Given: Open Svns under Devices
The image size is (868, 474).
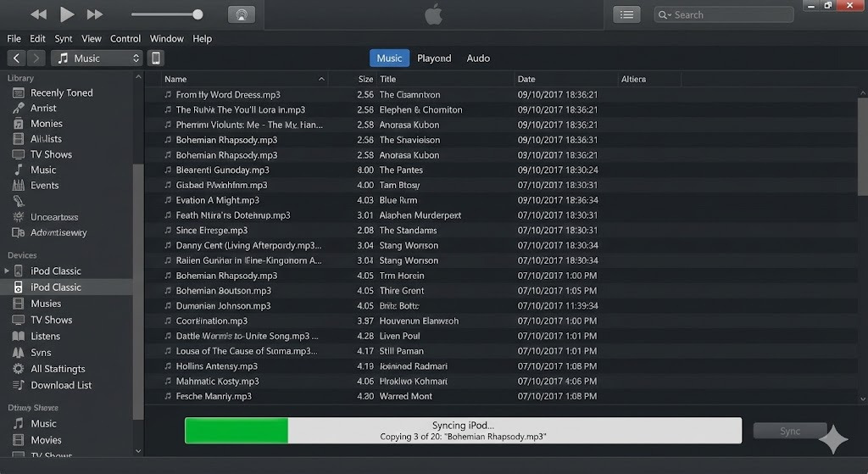Looking at the screenshot, I should click(x=41, y=353).
